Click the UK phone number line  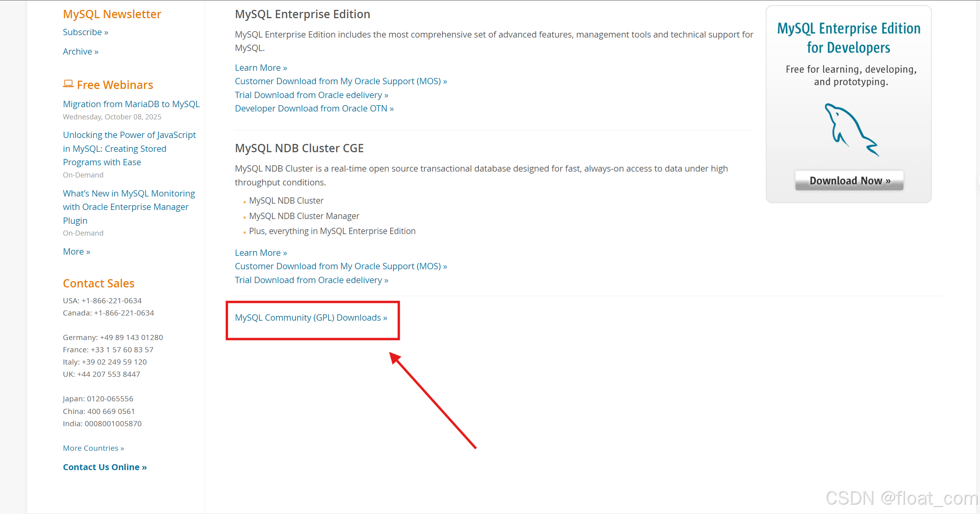click(101, 374)
